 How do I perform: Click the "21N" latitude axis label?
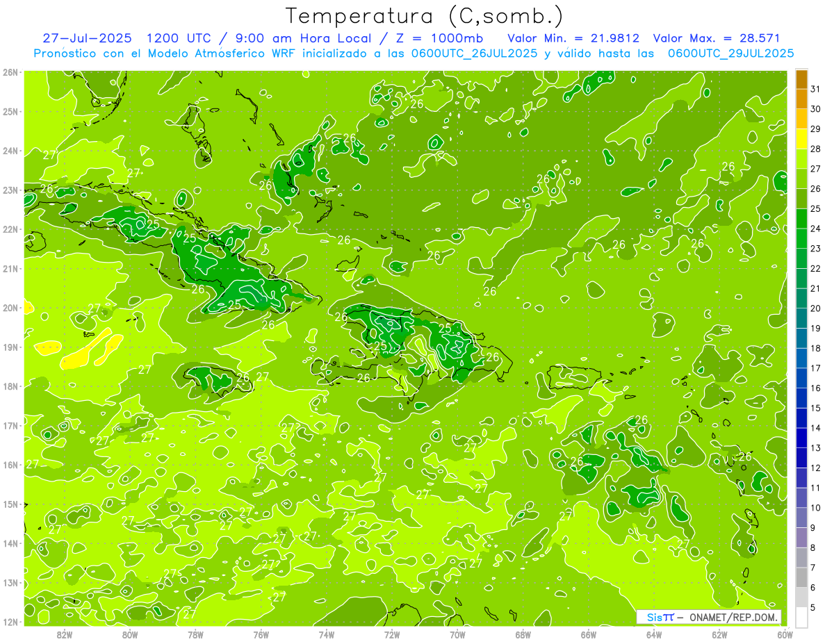coord(10,268)
